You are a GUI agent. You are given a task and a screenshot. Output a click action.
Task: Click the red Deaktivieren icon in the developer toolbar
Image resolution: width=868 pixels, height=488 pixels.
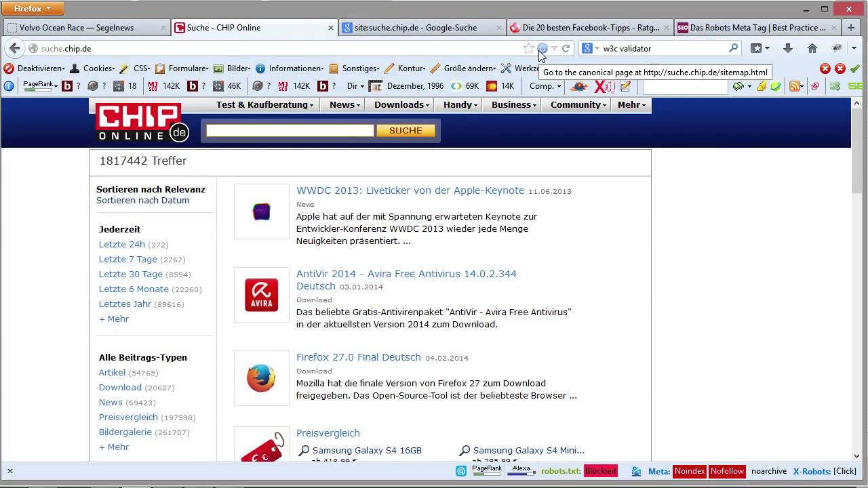point(9,68)
